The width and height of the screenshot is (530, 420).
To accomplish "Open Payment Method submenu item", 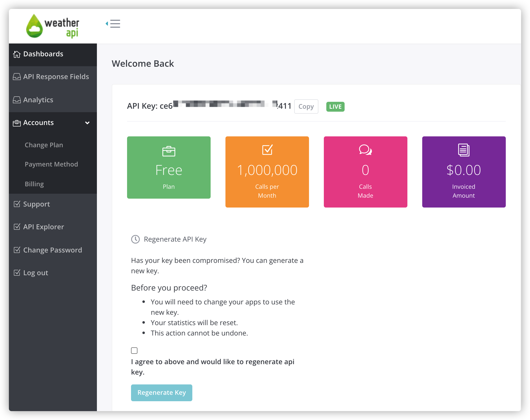I will (x=51, y=164).
